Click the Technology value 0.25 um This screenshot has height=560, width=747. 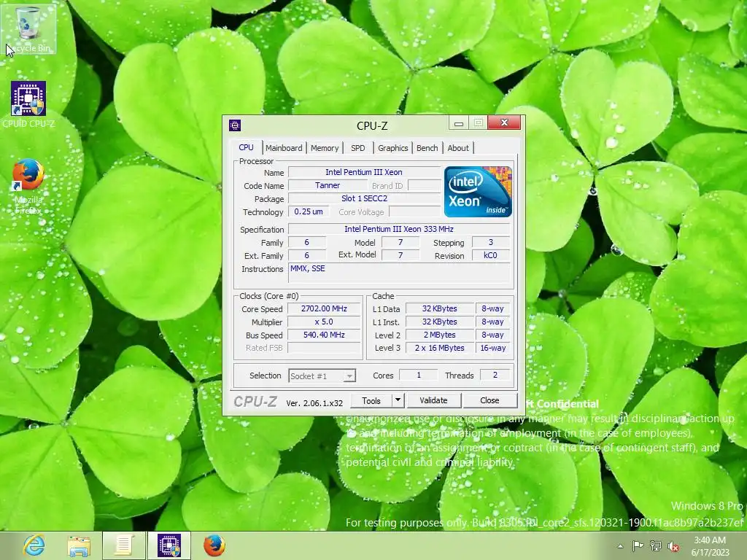point(309,212)
